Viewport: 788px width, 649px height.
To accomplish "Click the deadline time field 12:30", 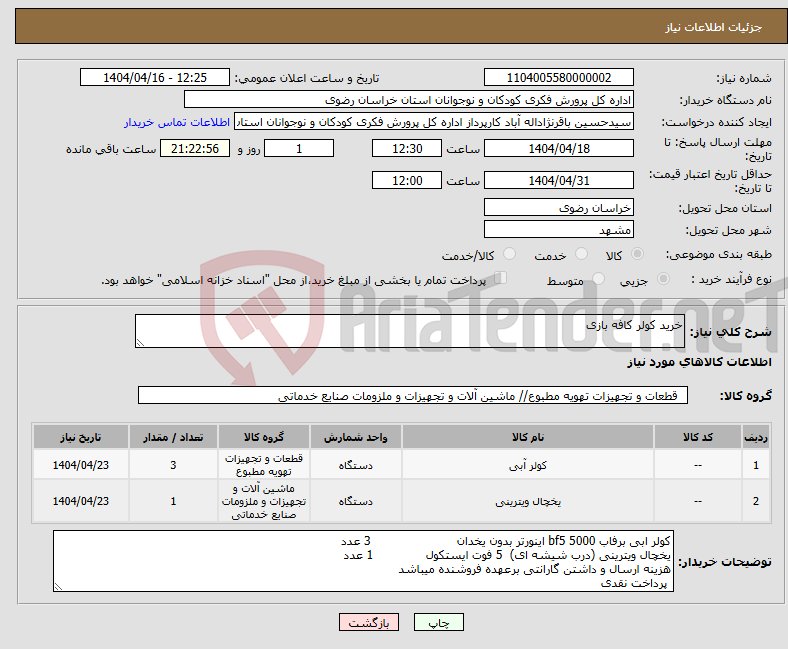I will [407, 148].
